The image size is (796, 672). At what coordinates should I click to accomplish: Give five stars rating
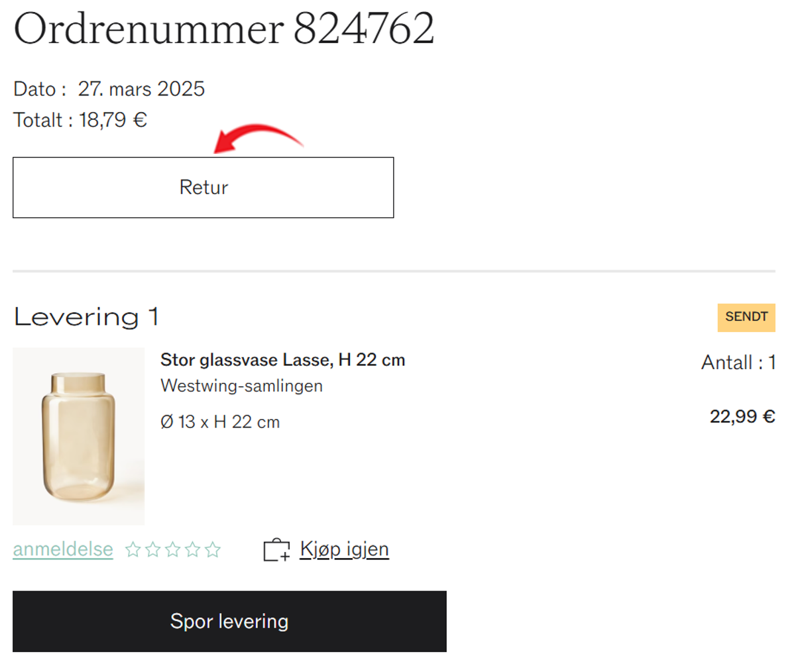click(213, 549)
